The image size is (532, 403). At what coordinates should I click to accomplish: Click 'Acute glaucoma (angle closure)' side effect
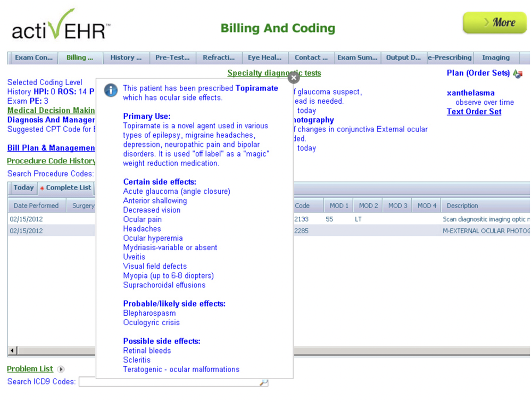coord(177,192)
